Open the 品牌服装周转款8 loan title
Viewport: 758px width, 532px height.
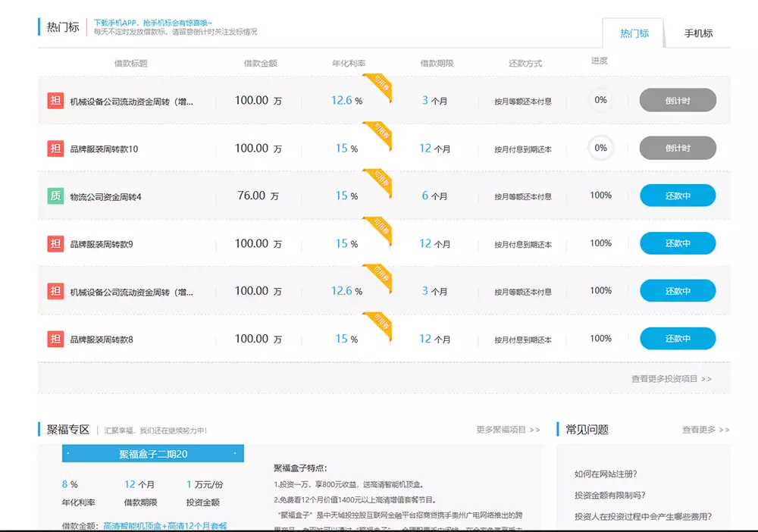click(102, 340)
